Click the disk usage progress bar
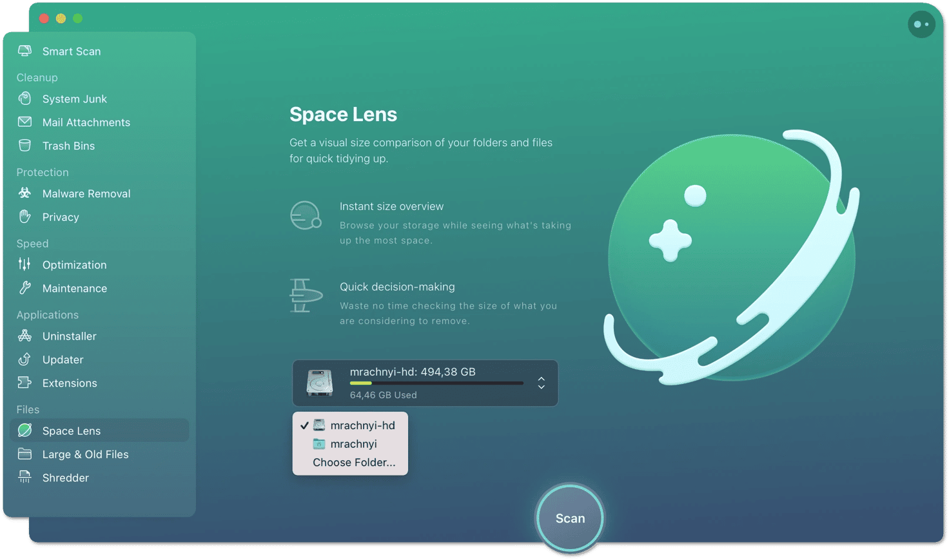The width and height of the screenshot is (949, 560). 436,383
